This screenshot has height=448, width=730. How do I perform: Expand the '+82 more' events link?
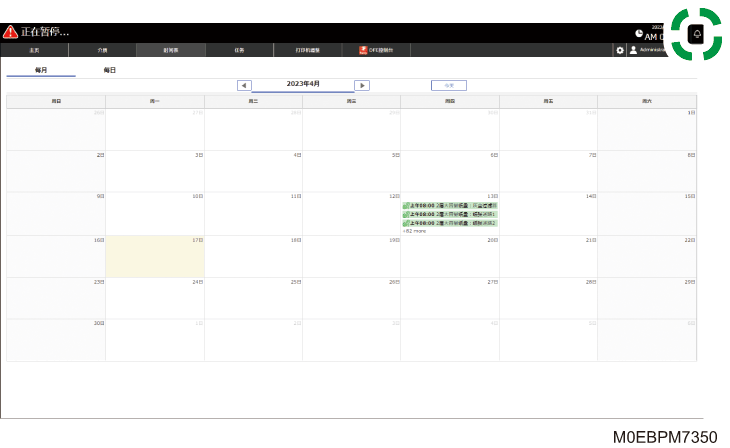click(x=414, y=231)
